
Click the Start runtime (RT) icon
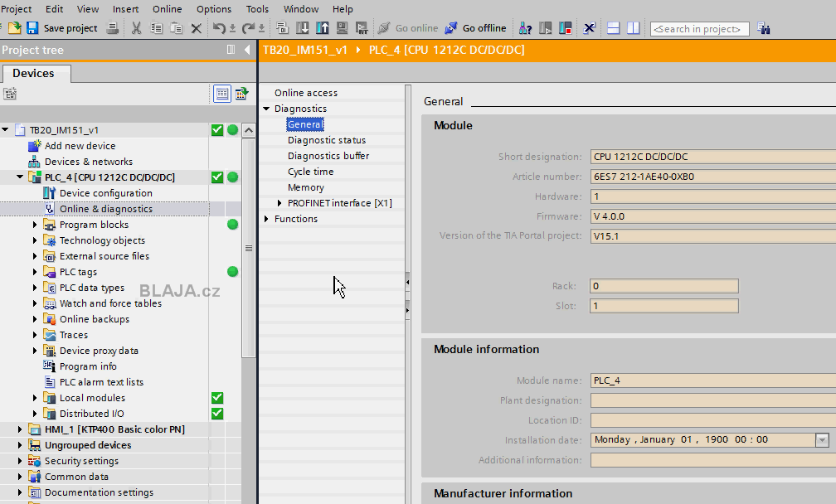point(362,27)
